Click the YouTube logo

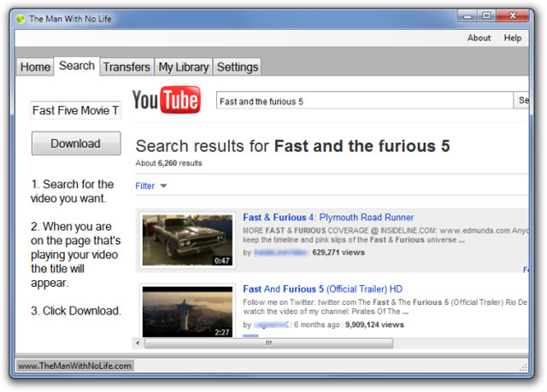click(167, 100)
